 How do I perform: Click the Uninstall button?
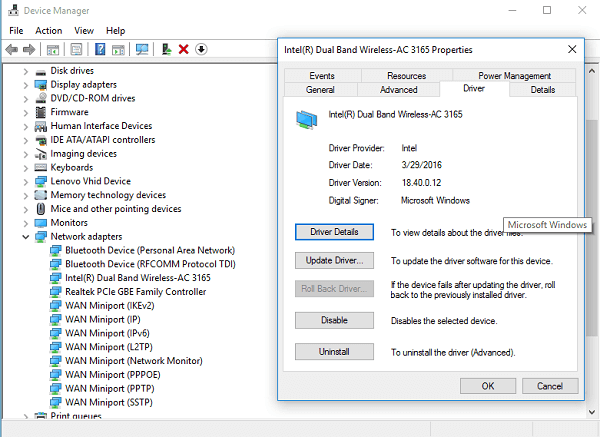pos(334,352)
